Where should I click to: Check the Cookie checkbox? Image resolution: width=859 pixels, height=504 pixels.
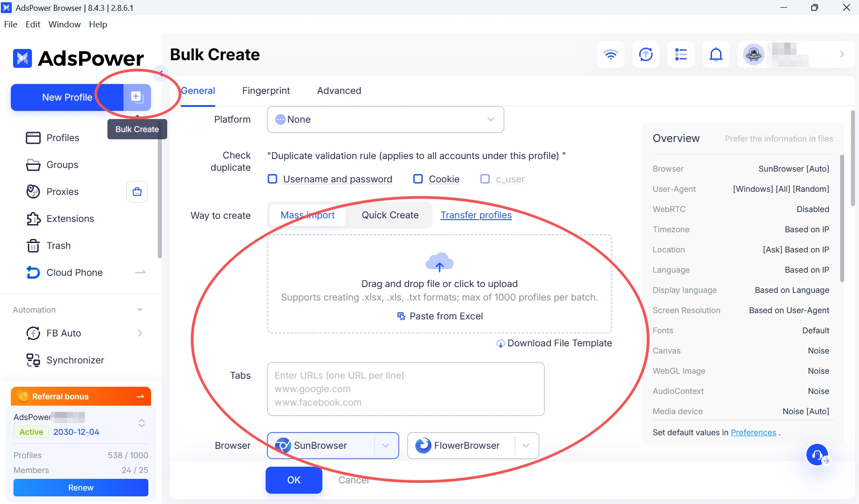point(418,179)
